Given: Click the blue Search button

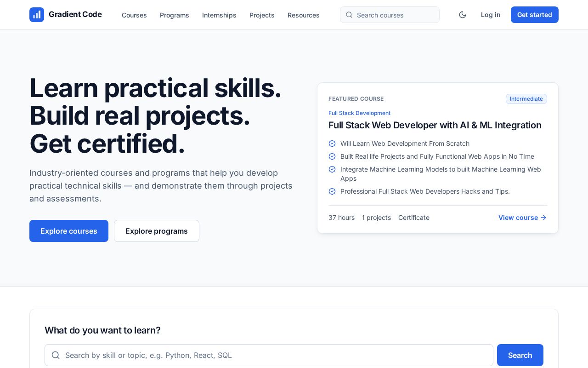Looking at the screenshot, I should click(520, 355).
